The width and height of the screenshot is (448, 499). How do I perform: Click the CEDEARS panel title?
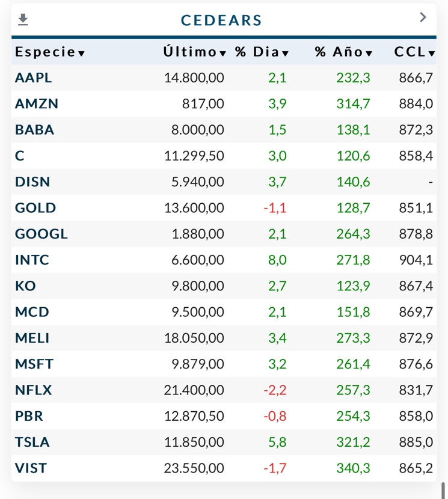221,20
